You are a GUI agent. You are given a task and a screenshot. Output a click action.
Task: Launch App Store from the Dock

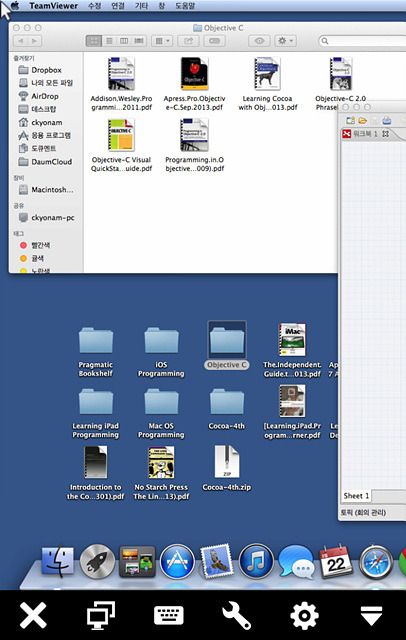(177, 562)
